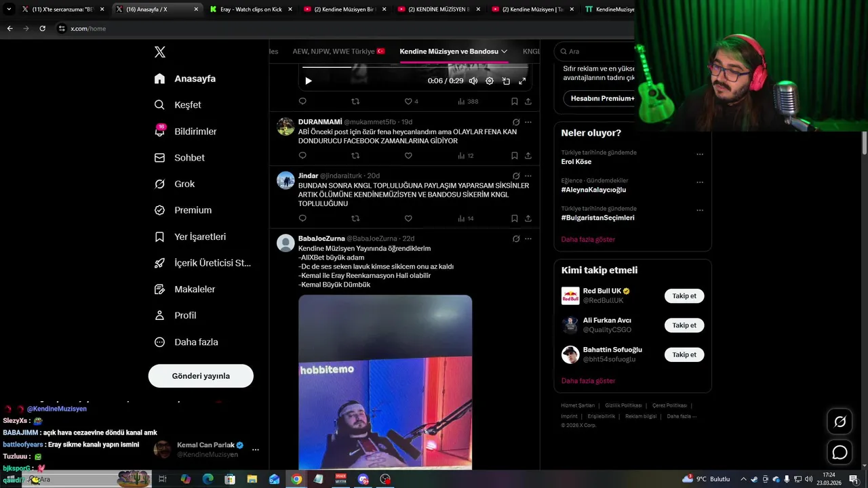Open the floating Grok button
The image size is (868, 488).
(840, 422)
